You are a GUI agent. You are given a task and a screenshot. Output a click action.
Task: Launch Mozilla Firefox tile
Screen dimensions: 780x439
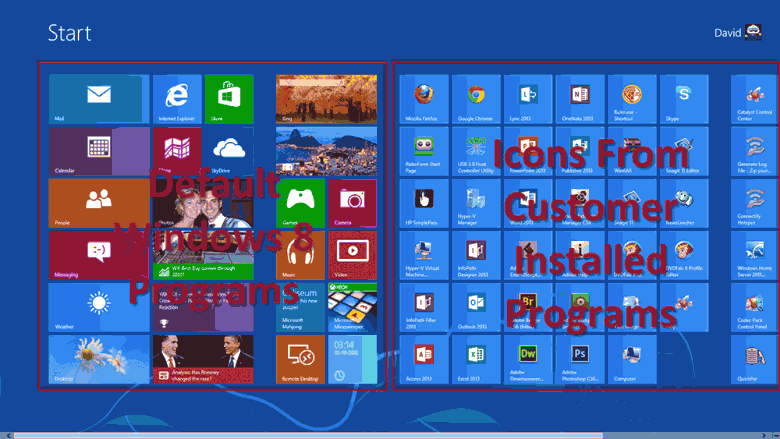coord(424,99)
